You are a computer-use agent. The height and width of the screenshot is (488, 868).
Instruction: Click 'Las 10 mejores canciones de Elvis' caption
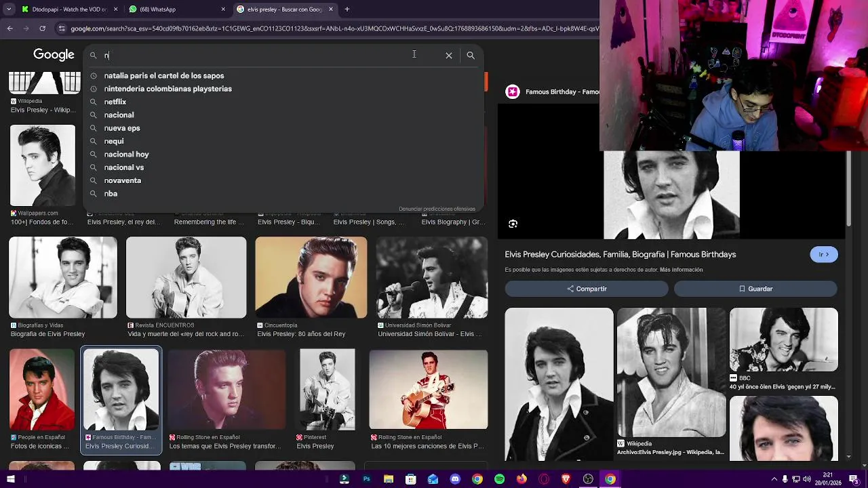tap(427, 447)
